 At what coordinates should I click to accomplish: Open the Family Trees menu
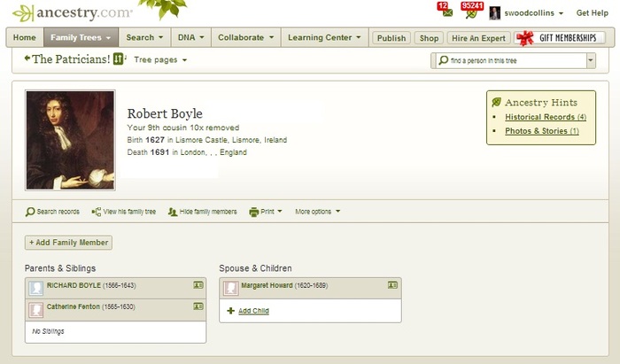pyautogui.click(x=81, y=37)
